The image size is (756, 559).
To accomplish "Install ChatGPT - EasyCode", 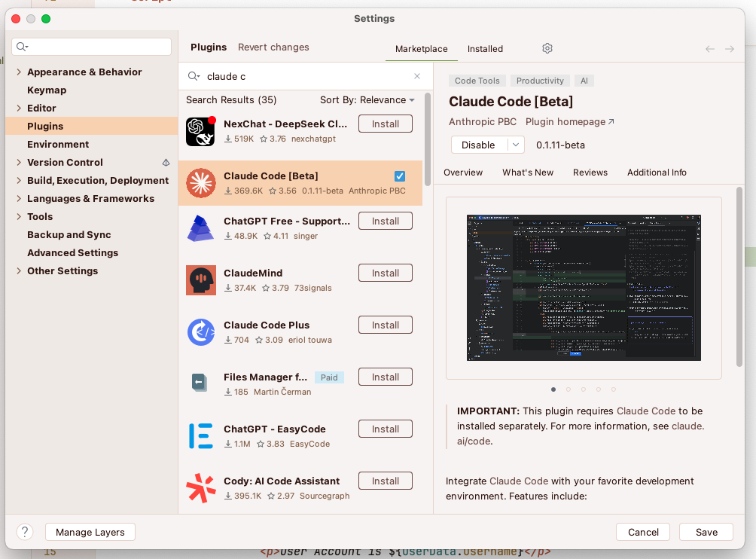I will 386,429.
